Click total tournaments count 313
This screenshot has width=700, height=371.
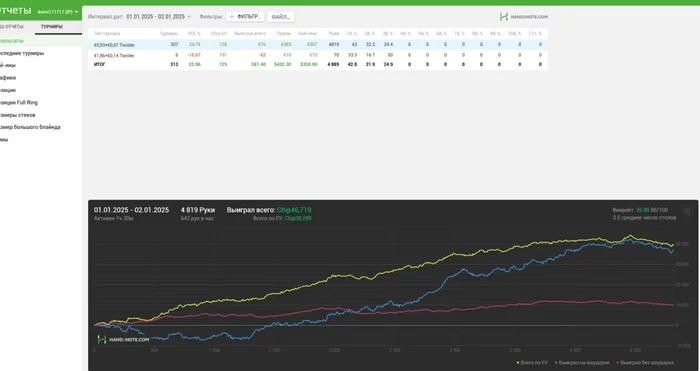(174, 64)
